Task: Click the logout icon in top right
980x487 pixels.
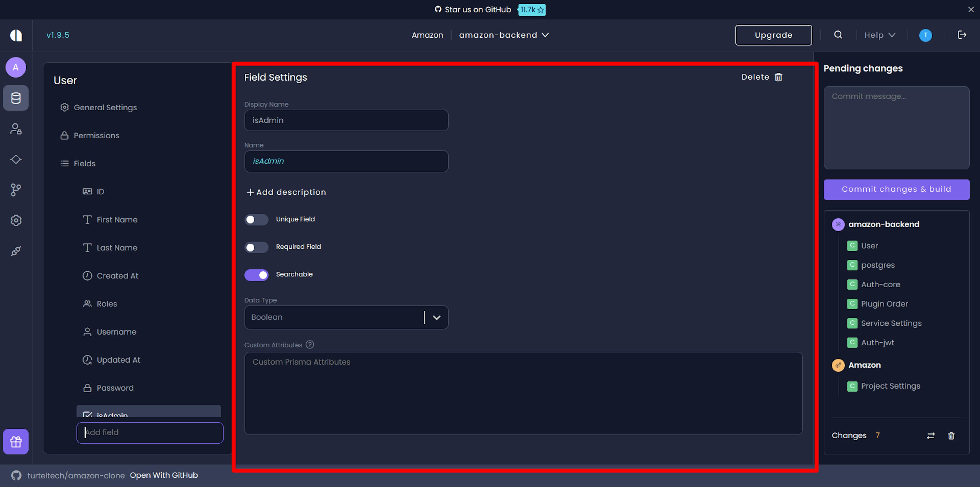Action: [962, 35]
